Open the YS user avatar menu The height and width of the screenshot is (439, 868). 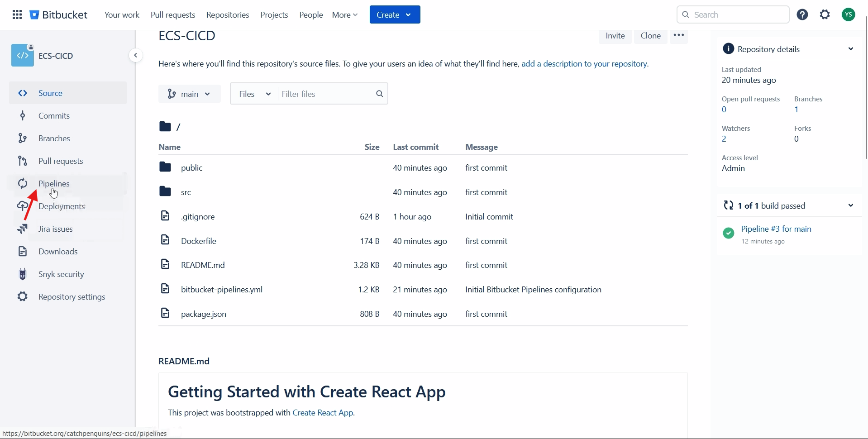tap(849, 14)
